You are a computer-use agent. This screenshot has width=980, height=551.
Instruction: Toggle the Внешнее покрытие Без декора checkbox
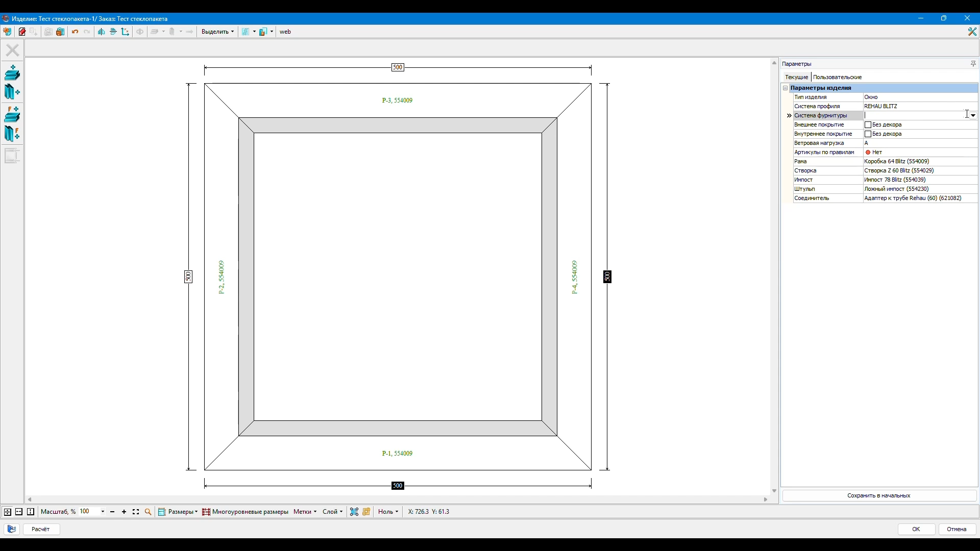(868, 125)
